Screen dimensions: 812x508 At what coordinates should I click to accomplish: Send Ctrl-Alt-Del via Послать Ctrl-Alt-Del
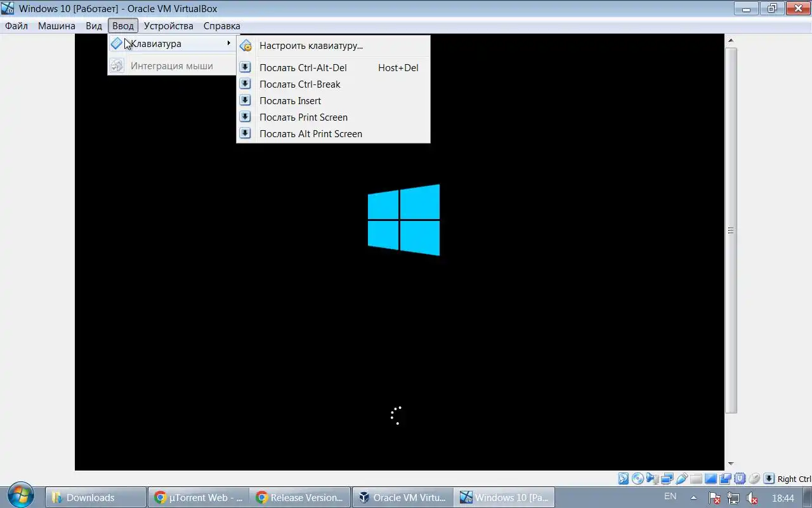(333, 68)
